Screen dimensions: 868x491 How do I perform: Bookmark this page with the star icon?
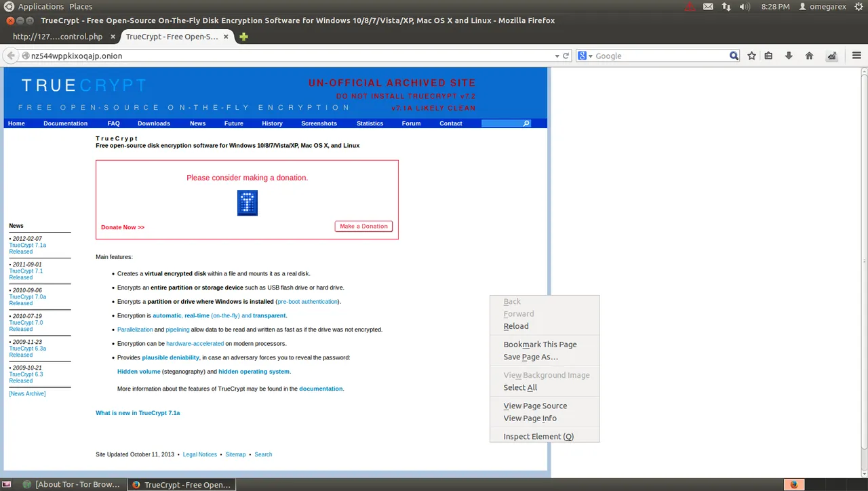tap(751, 56)
